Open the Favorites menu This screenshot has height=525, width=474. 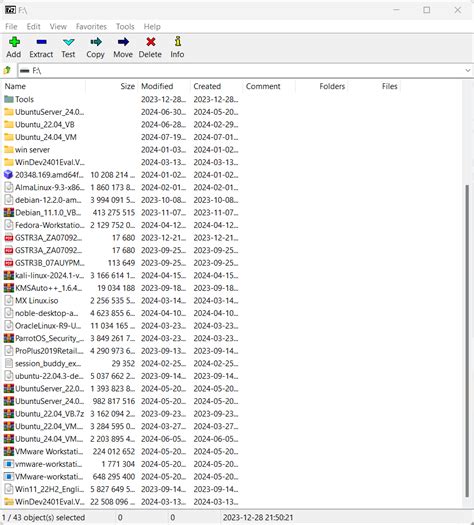[x=91, y=26]
